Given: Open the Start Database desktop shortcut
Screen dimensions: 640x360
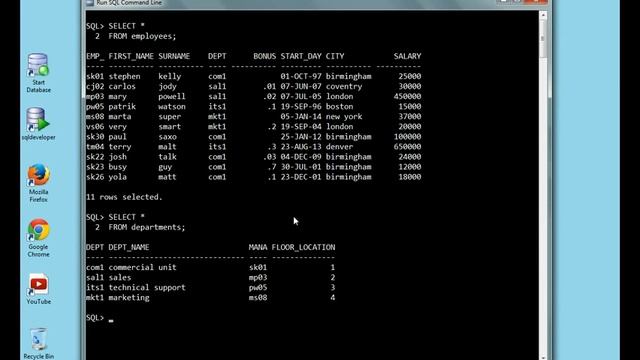Looking at the screenshot, I should [38, 73].
